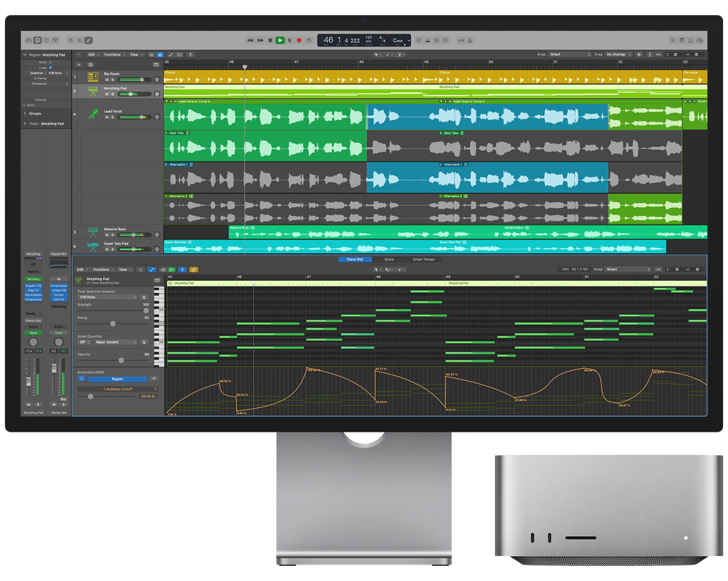Click the Lead Vocal microphone icon
728x581 pixels.
click(93, 114)
